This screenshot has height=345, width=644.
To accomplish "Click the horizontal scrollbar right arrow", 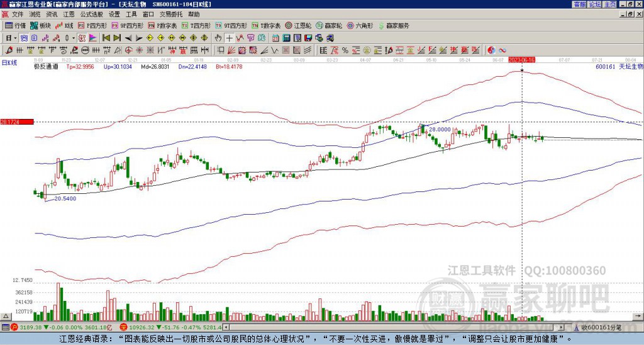I will 561,327.
